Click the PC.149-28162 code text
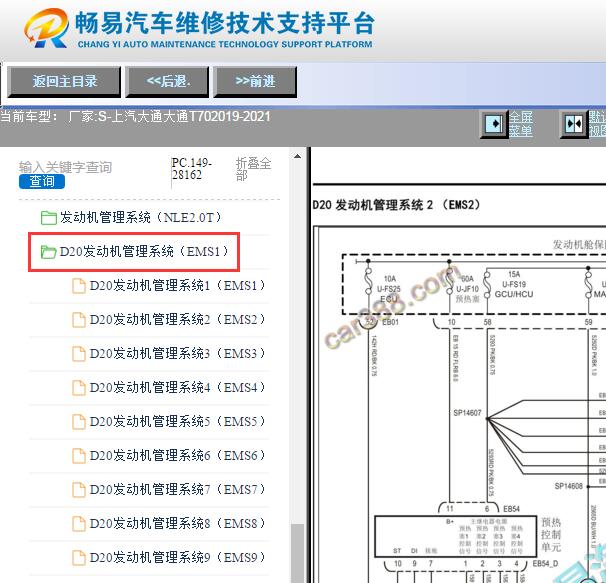606x583 pixels. click(x=192, y=169)
